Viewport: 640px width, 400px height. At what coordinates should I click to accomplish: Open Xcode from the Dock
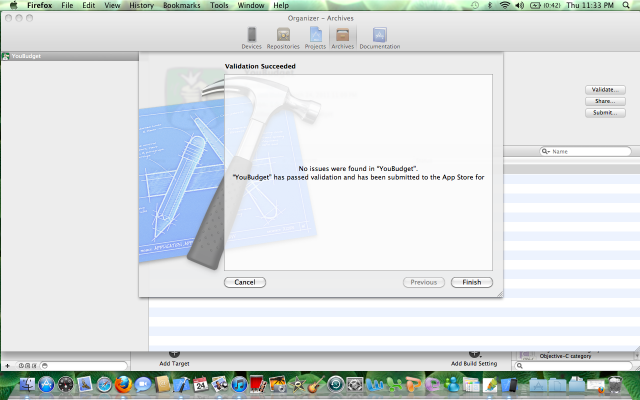(182, 384)
